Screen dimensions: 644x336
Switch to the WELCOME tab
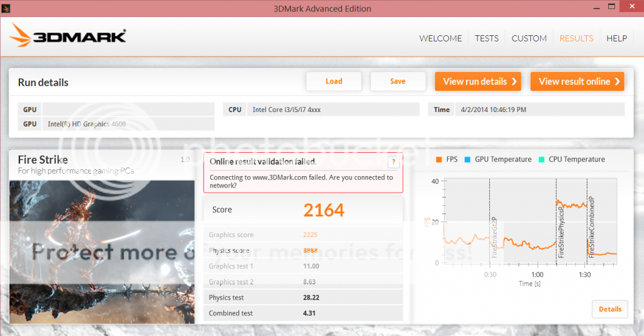point(440,38)
